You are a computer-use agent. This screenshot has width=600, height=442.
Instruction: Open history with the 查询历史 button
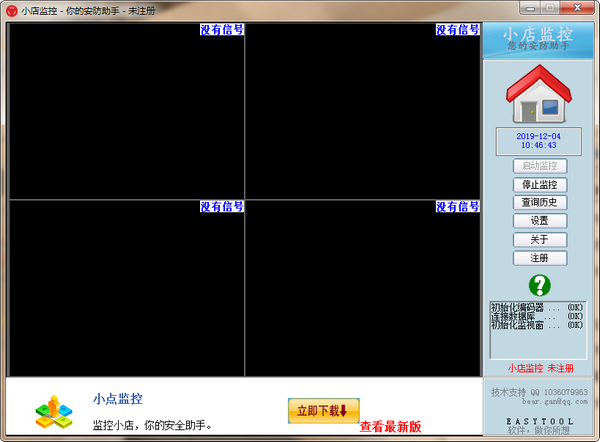click(x=540, y=203)
